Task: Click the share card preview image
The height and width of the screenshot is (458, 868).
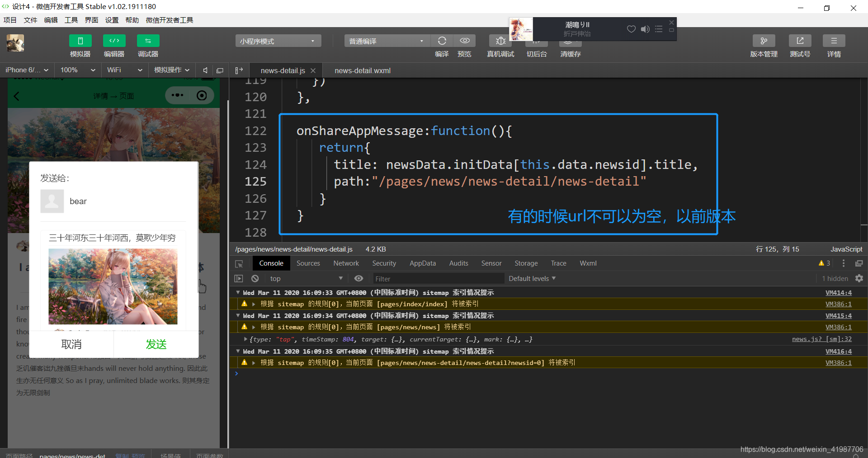Action: pyautogui.click(x=113, y=286)
